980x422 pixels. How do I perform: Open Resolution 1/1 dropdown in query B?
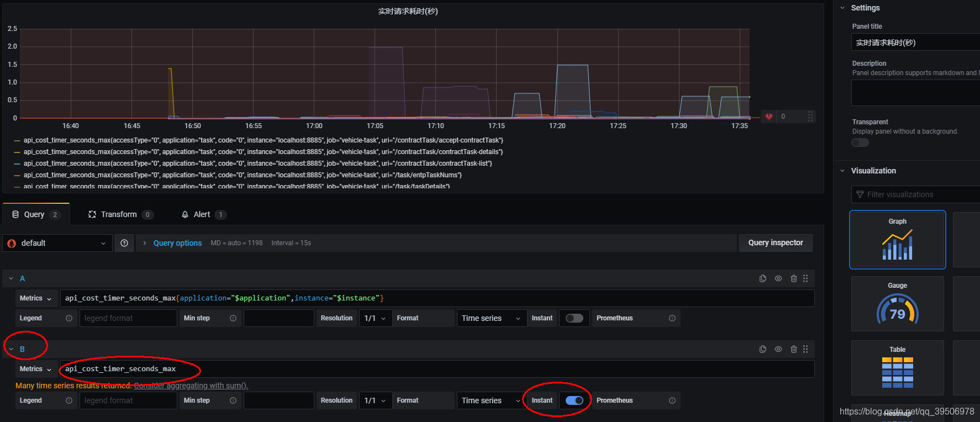[376, 400]
